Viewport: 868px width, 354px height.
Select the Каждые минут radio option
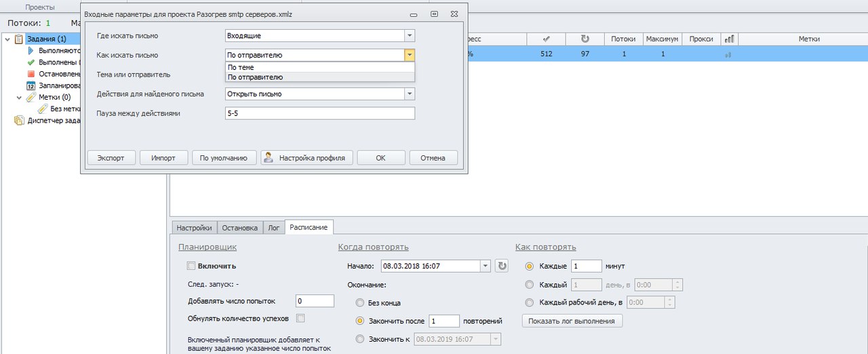[530, 266]
